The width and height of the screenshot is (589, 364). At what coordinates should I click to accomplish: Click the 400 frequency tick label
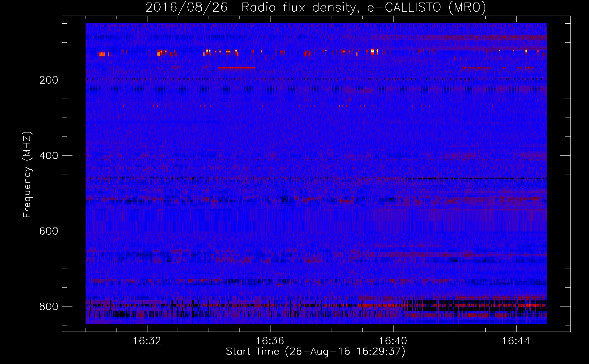coord(49,156)
